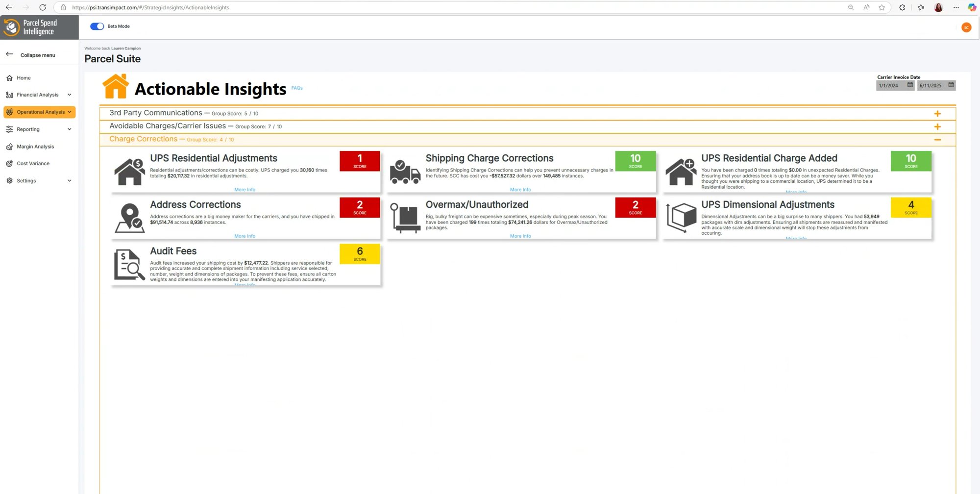Expand the Reporting menu chevron
Image resolution: width=980 pixels, height=494 pixels.
tap(70, 129)
